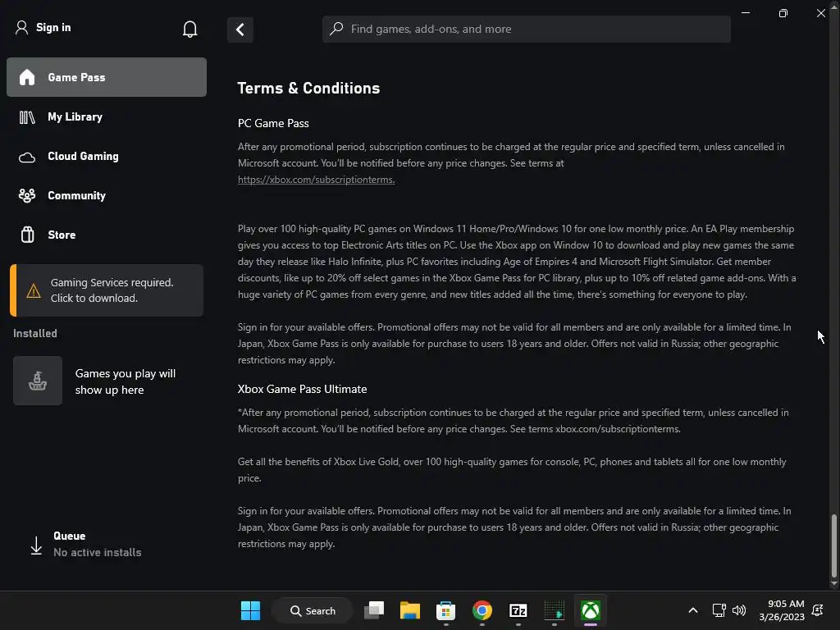
Task: Open network status in the tray
Action: (x=719, y=610)
